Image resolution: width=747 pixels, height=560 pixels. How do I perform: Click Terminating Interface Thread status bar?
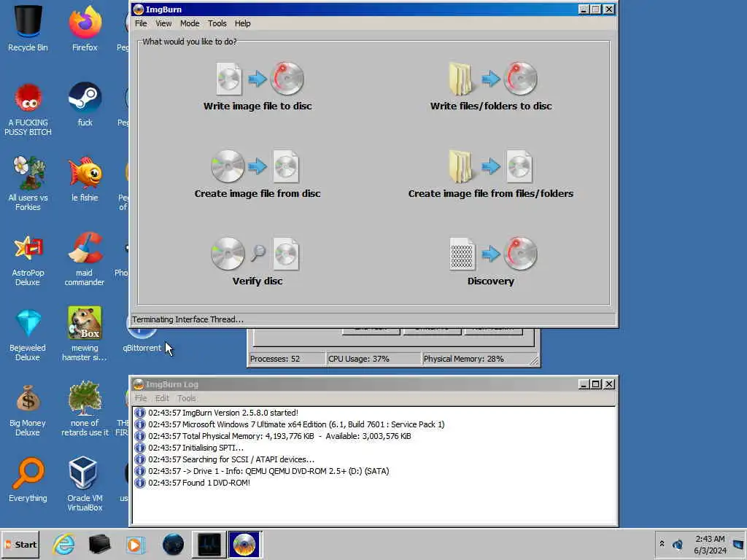point(373,319)
